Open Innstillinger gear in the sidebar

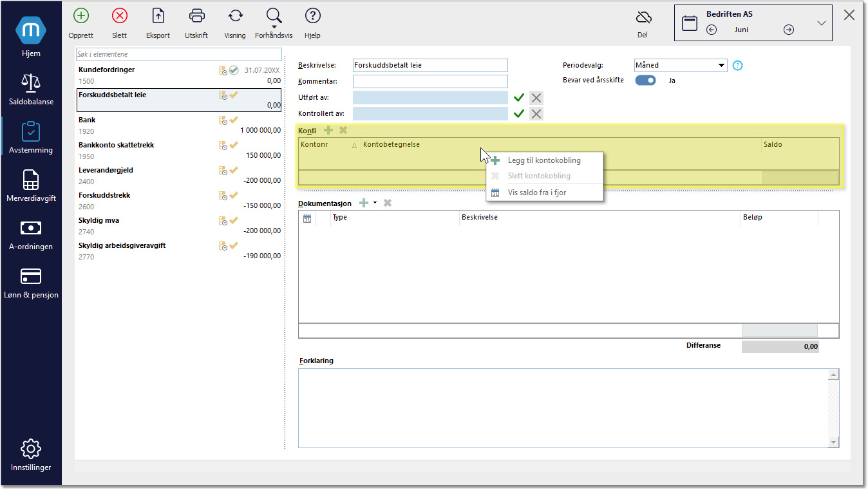tap(31, 455)
